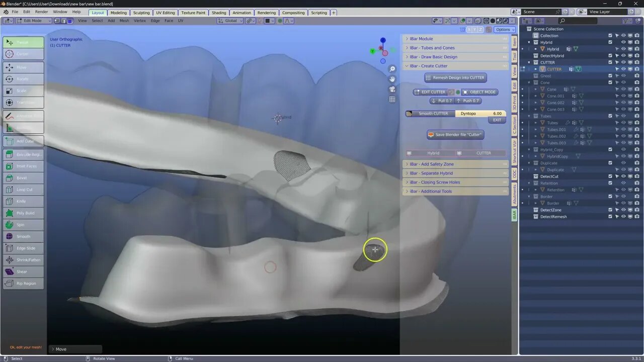Collapse the IBar - Create Cutter panel
Screen dimensions: 644x362
[456, 66]
